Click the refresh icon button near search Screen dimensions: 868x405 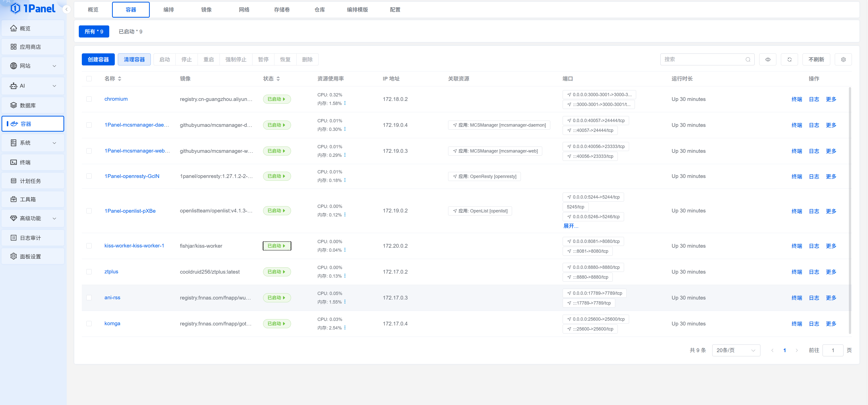pos(789,60)
